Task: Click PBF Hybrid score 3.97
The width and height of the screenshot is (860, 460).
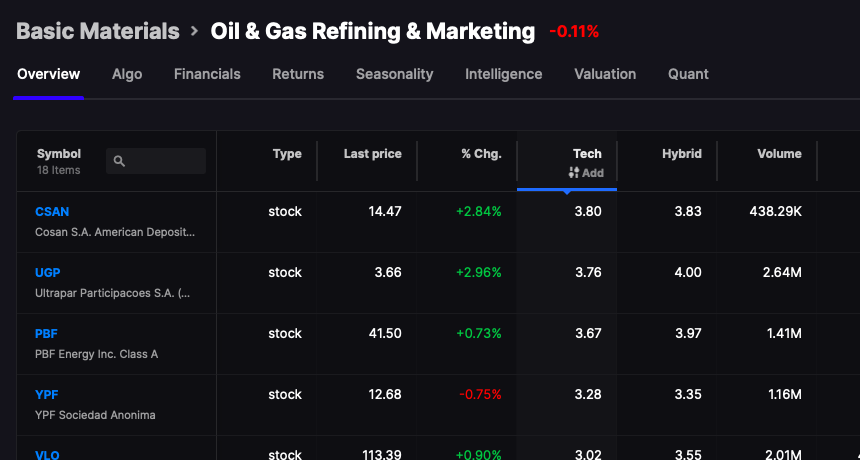Action: pos(688,333)
